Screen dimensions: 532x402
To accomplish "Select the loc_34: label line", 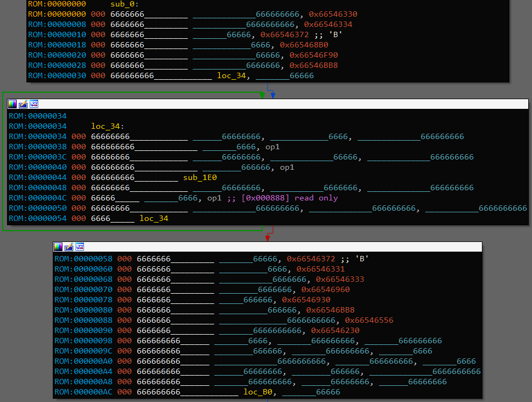I will [x=107, y=126].
